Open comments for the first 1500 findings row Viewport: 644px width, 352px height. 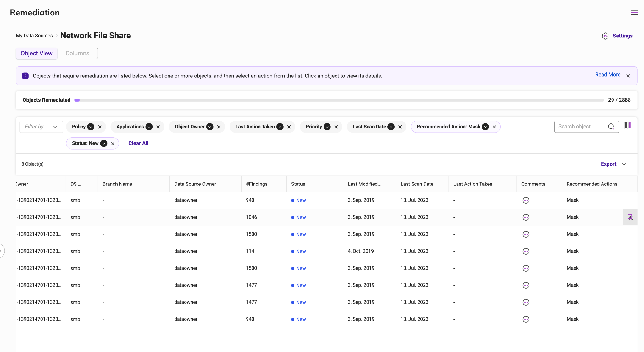tap(526, 235)
